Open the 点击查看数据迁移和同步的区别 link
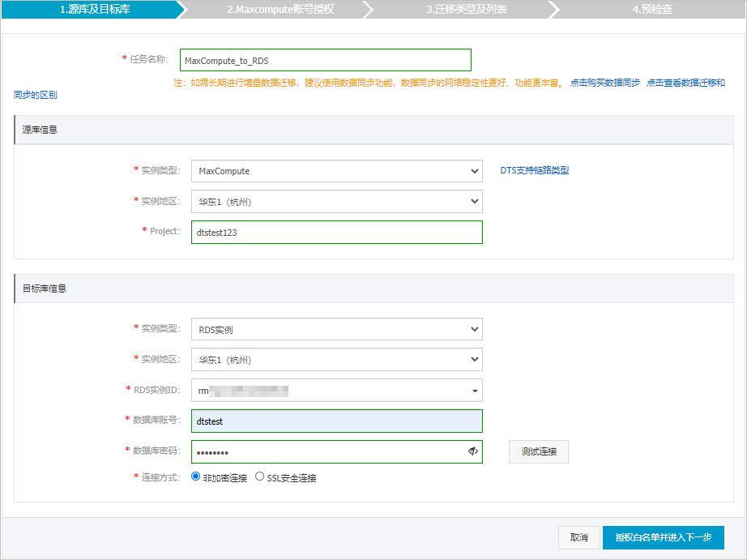Viewport: 747px width, 560px height. 685,83
